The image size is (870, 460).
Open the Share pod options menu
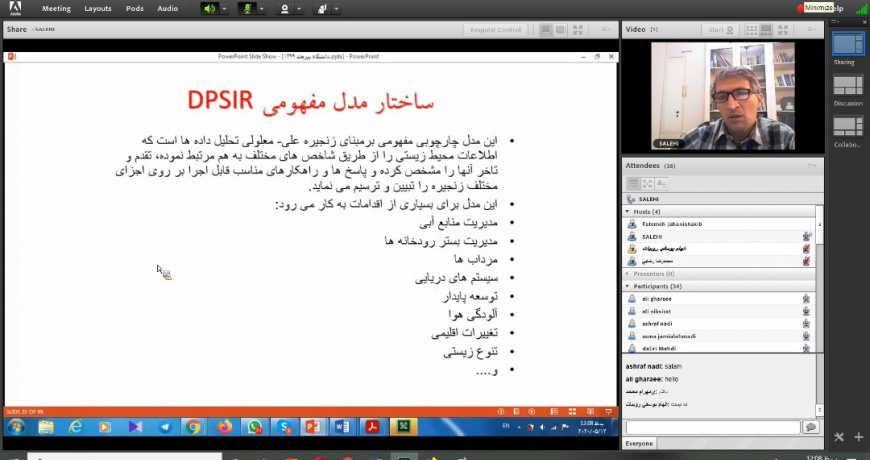[x=606, y=29]
